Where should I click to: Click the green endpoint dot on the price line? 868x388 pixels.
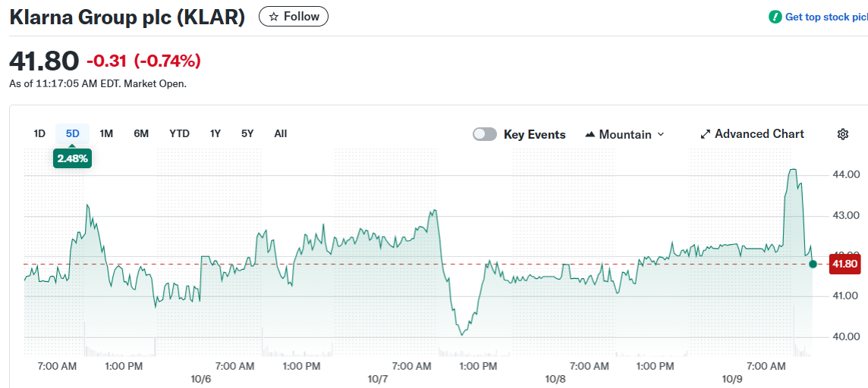(813, 264)
